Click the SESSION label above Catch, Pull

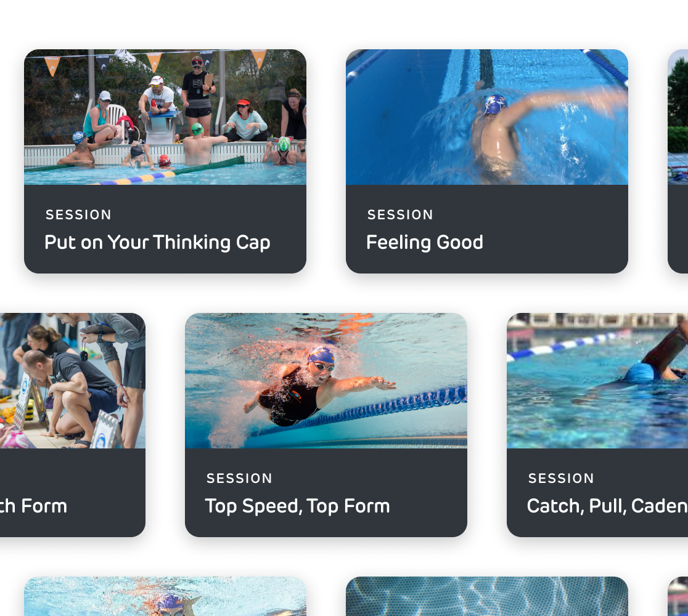coord(561,479)
